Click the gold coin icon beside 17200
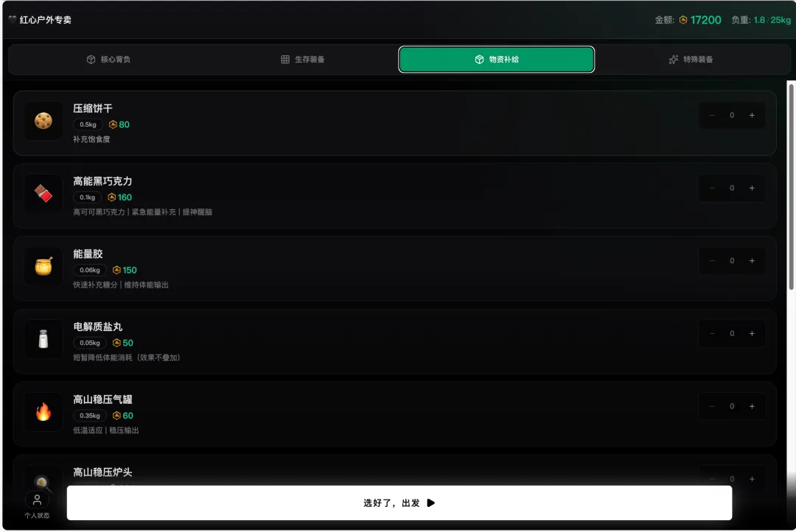 683,20
